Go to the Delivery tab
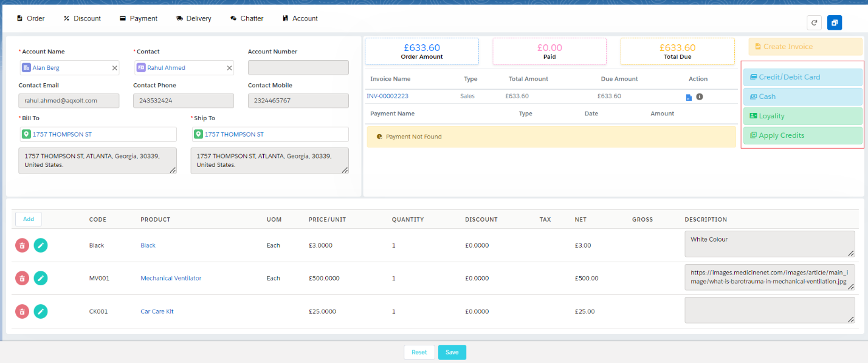 193,18
